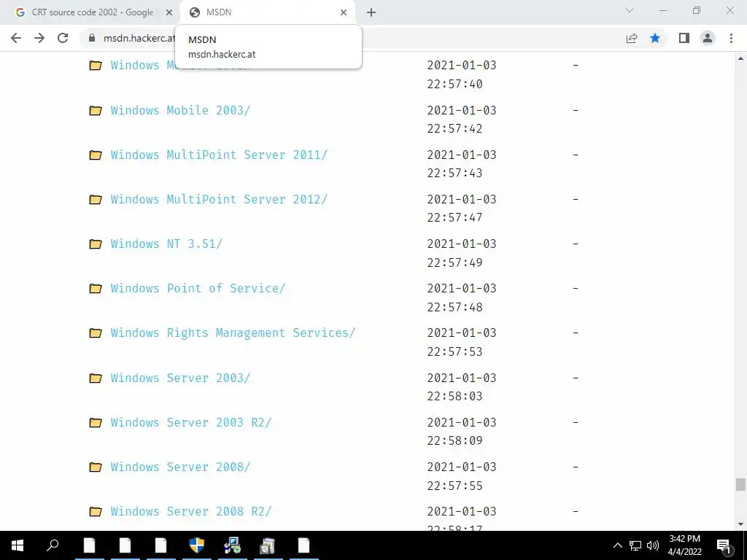Share this page icon
Screen dimensions: 747x560
632,38
